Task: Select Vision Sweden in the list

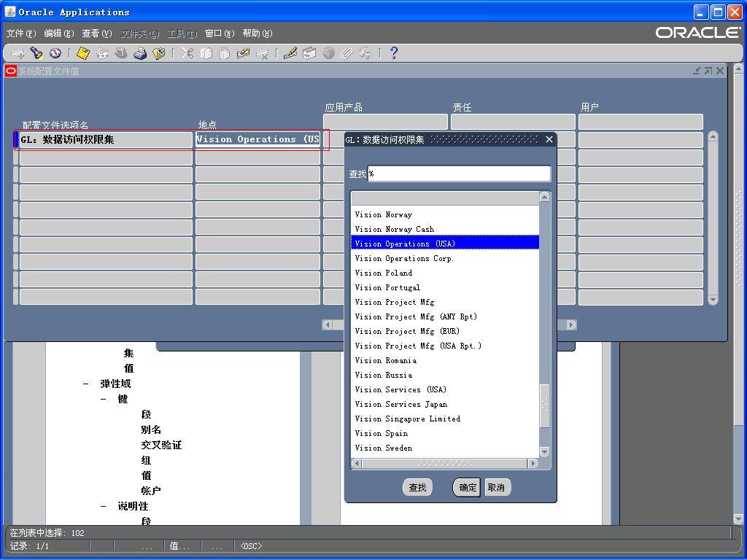Action: coord(445,448)
